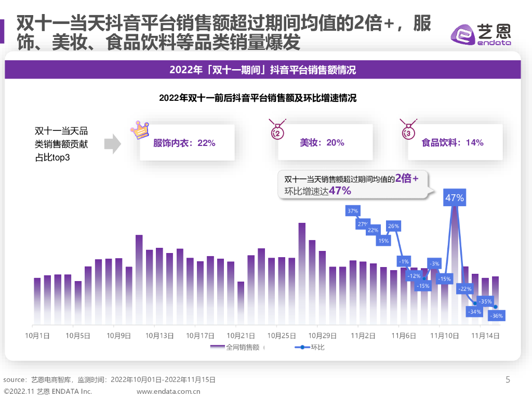Click the 10月17日 axis label
The height and width of the screenshot is (399, 532).
tap(200, 336)
